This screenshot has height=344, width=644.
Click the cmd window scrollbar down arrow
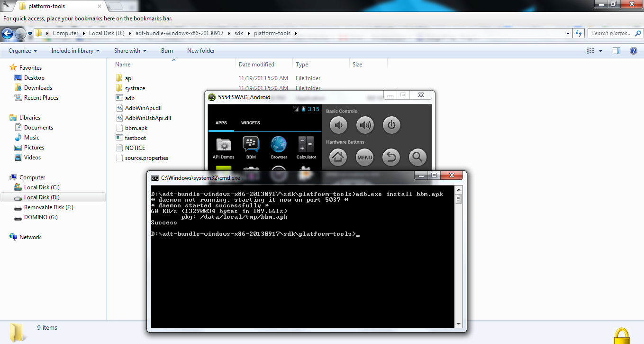point(458,324)
